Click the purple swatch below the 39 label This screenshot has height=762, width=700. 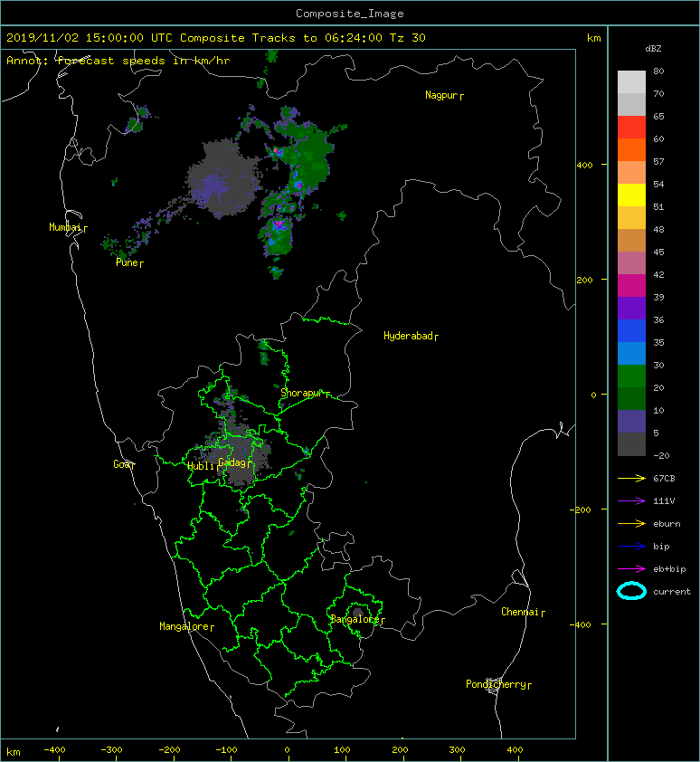(631, 308)
